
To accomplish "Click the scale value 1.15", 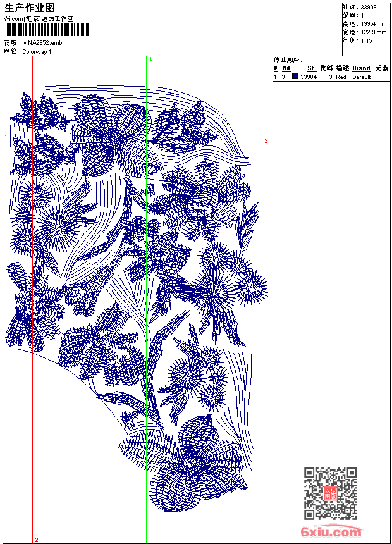I will point(366,40).
